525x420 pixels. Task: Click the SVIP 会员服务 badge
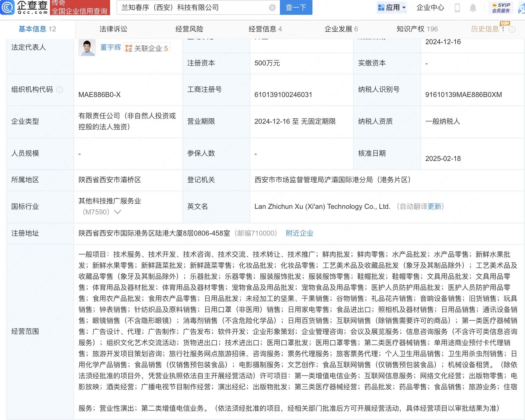click(x=501, y=8)
